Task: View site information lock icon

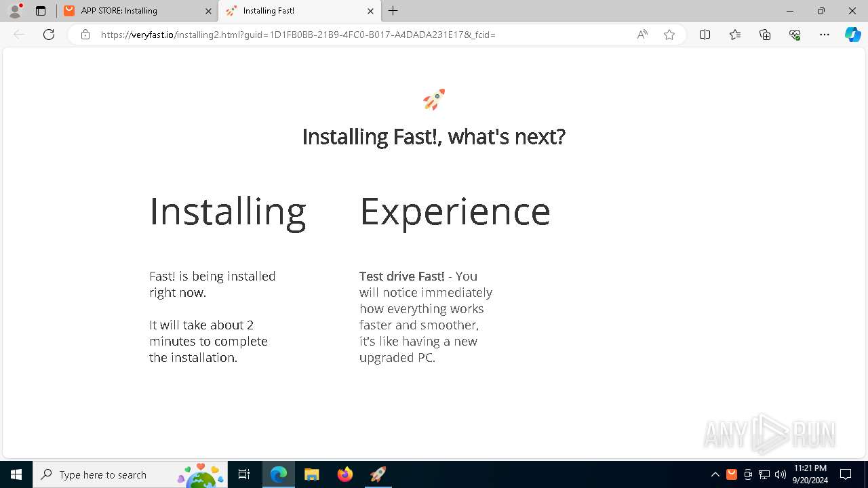Action: [x=85, y=35]
